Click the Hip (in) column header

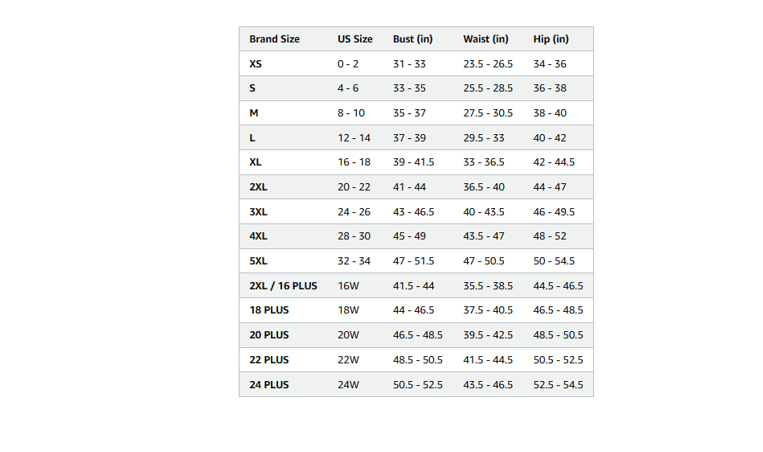click(x=551, y=39)
